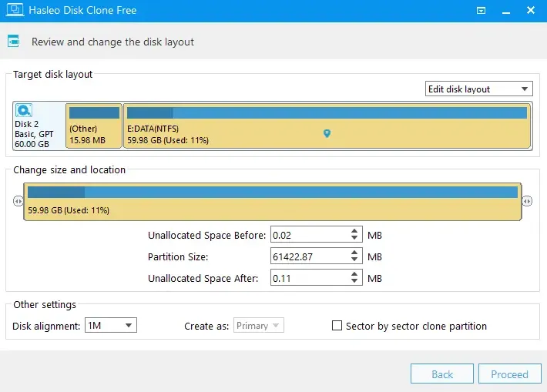Click the location marker on E:DATA partition
547x392 pixels.
tap(327, 133)
